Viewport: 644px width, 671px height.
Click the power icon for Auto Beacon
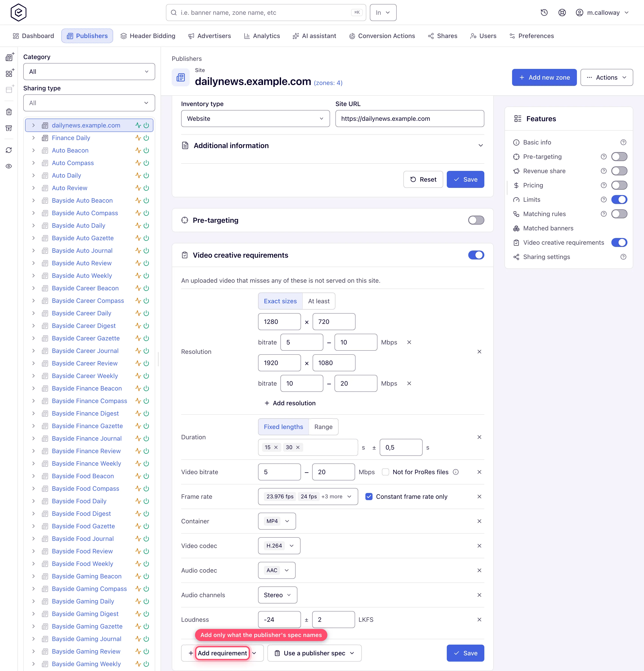coord(146,150)
